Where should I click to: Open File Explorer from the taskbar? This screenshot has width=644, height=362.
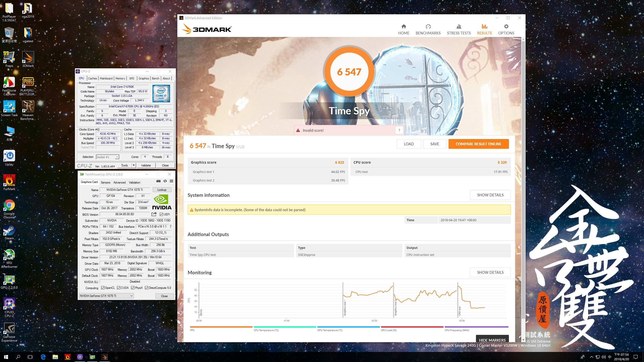[x=55, y=357]
